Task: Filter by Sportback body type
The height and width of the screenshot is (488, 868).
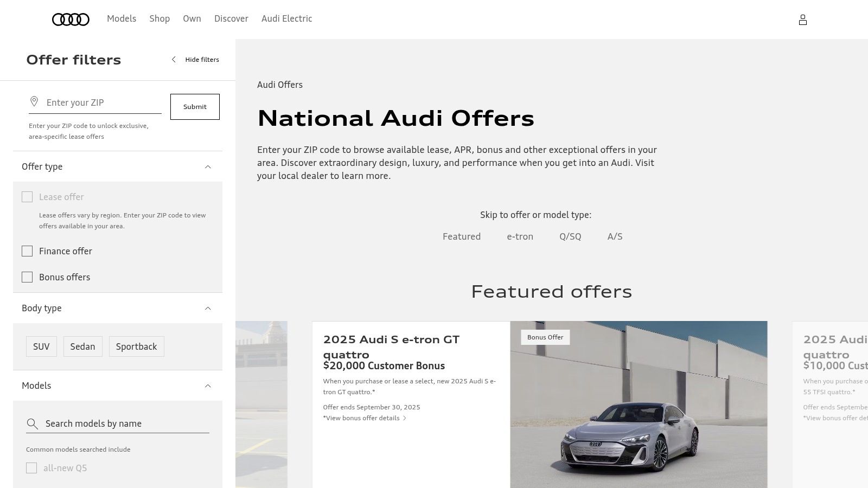Action: click(x=136, y=346)
